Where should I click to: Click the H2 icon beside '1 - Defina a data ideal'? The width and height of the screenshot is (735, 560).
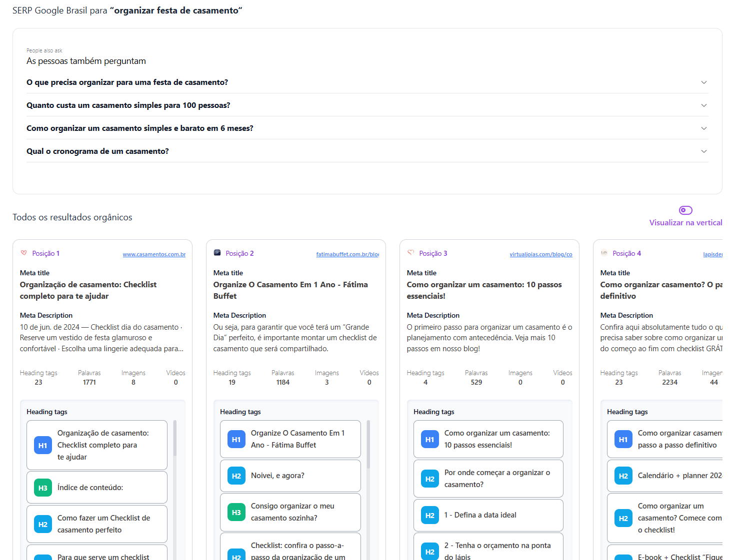(429, 515)
